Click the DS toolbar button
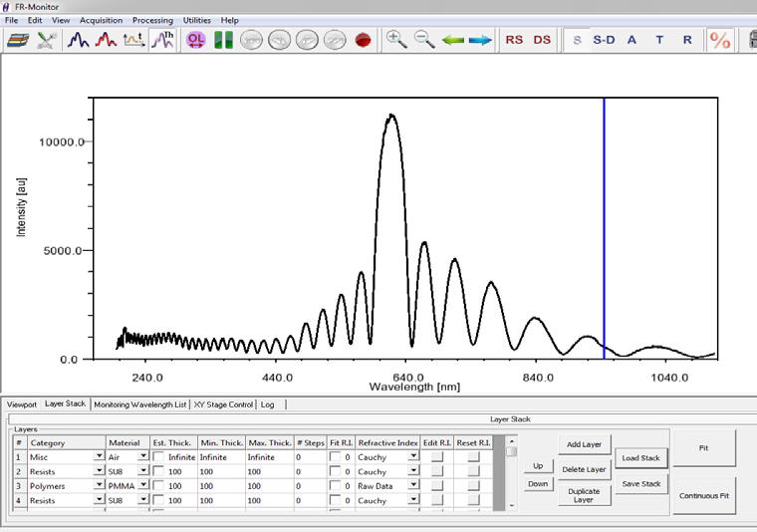The height and width of the screenshot is (532, 757). [x=542, y=40]
